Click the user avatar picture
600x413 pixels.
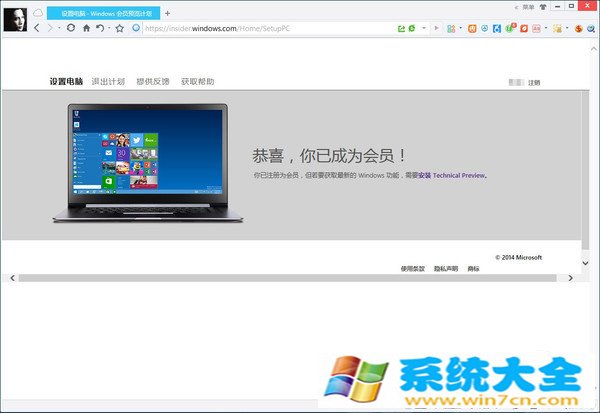click(x=15, y=20)
